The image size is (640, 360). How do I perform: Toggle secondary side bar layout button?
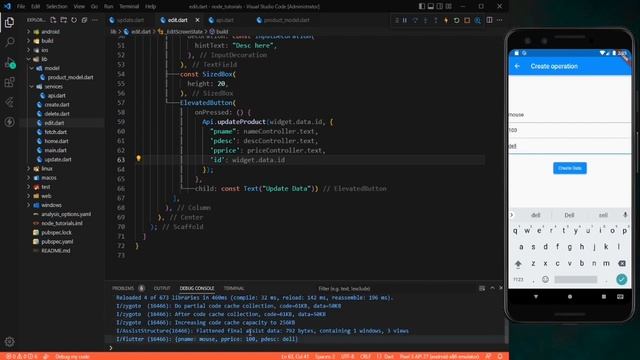440,6
